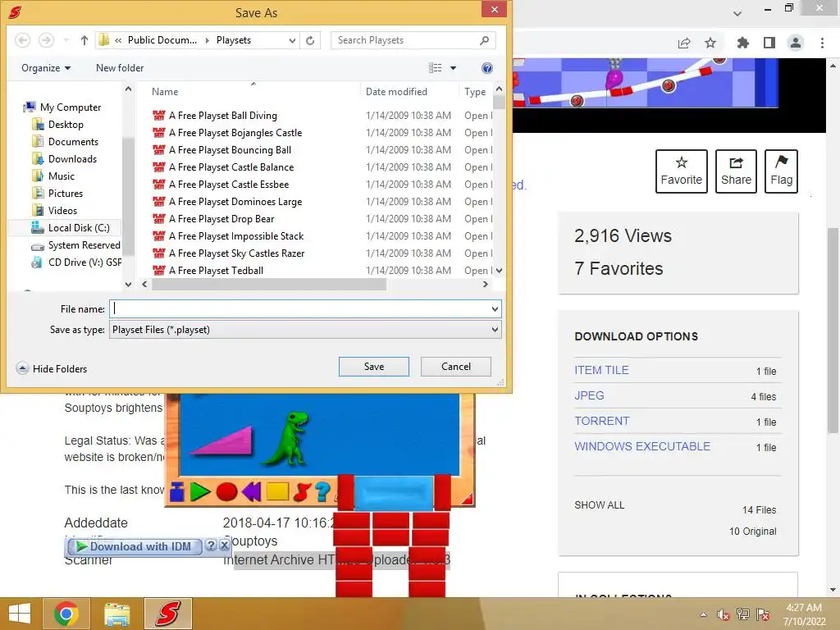
Task: Click the Flag button on the archive page
Action: tap(782, 171)
